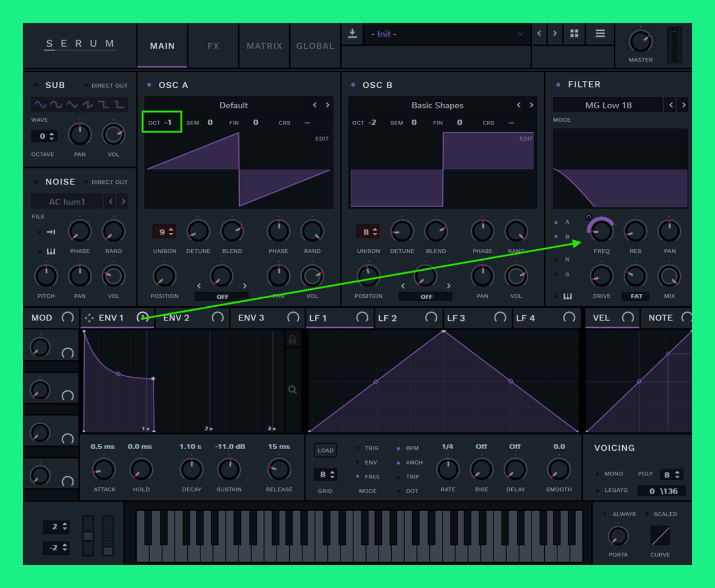Enable the SUB oscillator
The image size is (715, 588).
(x=37, y=85)
